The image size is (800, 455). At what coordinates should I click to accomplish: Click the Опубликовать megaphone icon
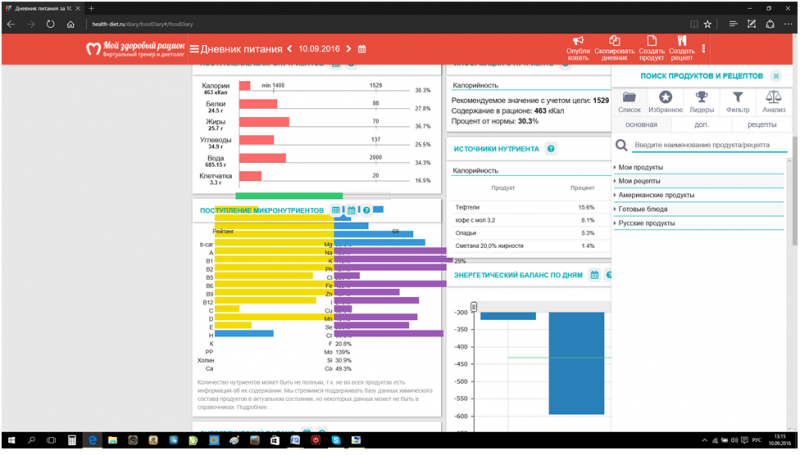tap(578, 42)
